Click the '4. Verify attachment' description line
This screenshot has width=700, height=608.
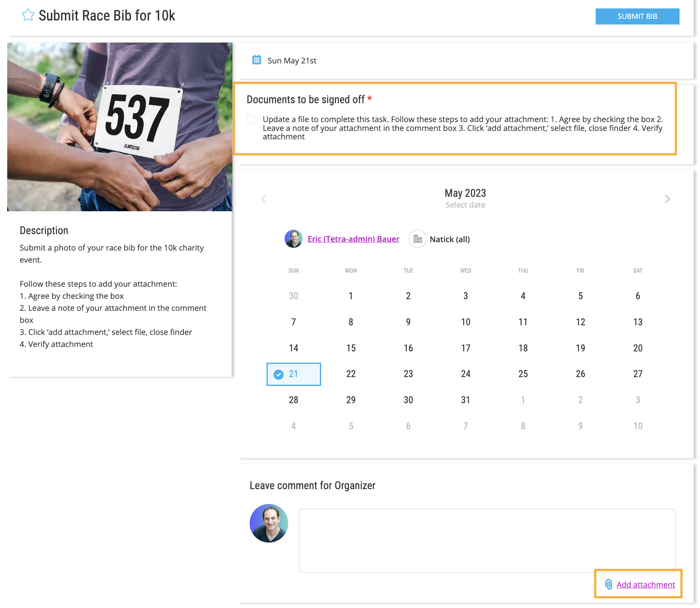pyautogui.click(x=56, y=344)
